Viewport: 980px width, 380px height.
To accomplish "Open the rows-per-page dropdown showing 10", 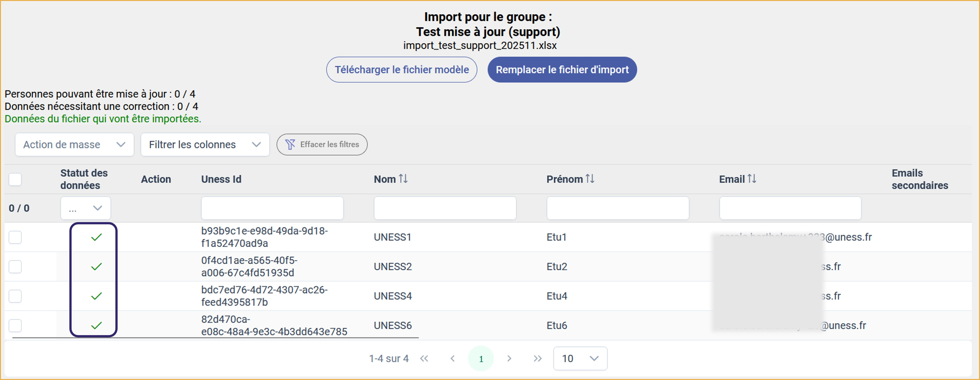I will pos(580,358).
